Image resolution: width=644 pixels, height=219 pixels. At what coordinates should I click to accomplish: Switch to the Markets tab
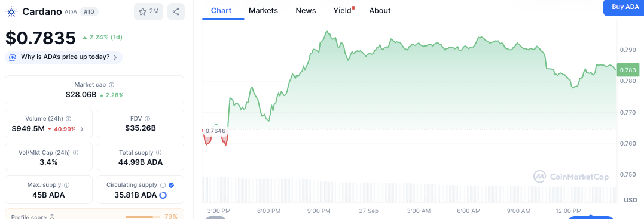coord(263,11)
